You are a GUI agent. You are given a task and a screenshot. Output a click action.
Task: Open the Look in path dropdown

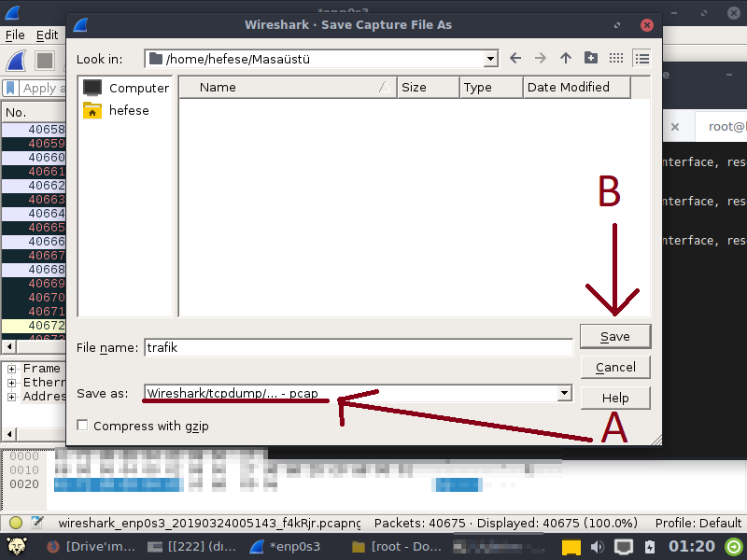491,59
